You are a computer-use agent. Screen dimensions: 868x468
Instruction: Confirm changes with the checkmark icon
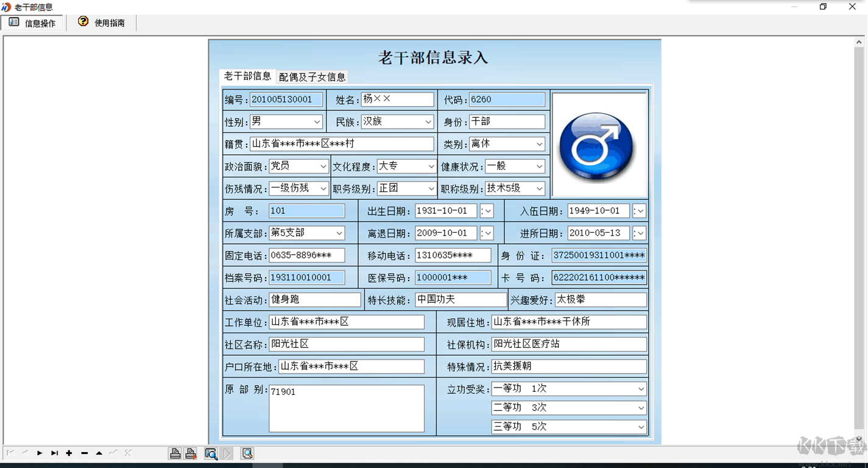tap(112, 453)
